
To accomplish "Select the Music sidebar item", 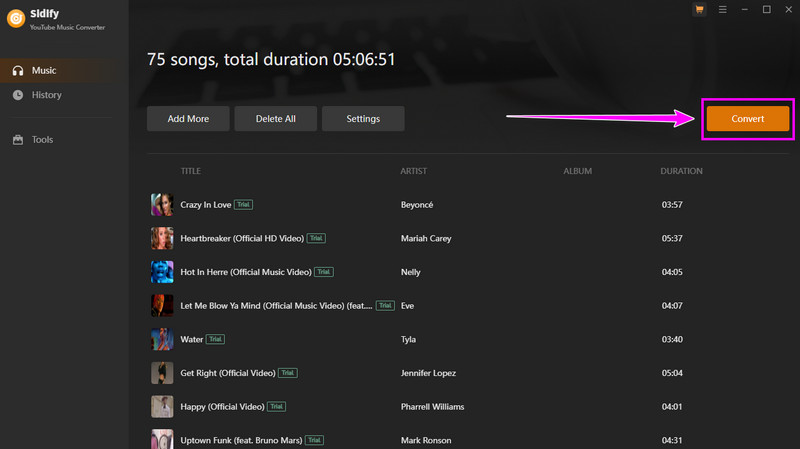I will [x=64, y=70].
